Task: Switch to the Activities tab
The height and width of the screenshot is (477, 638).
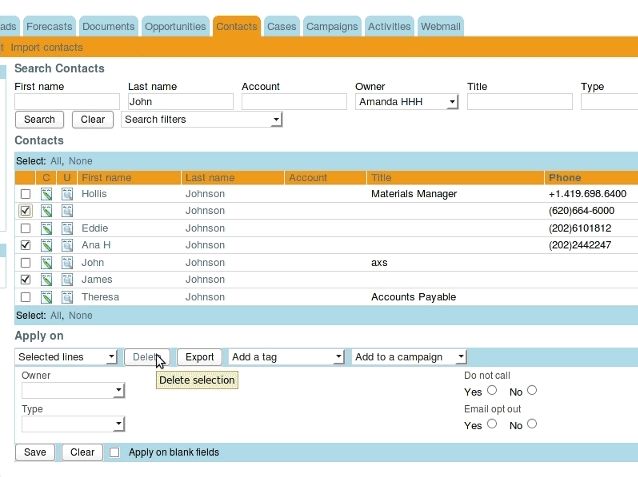Action: pos(389,26)
